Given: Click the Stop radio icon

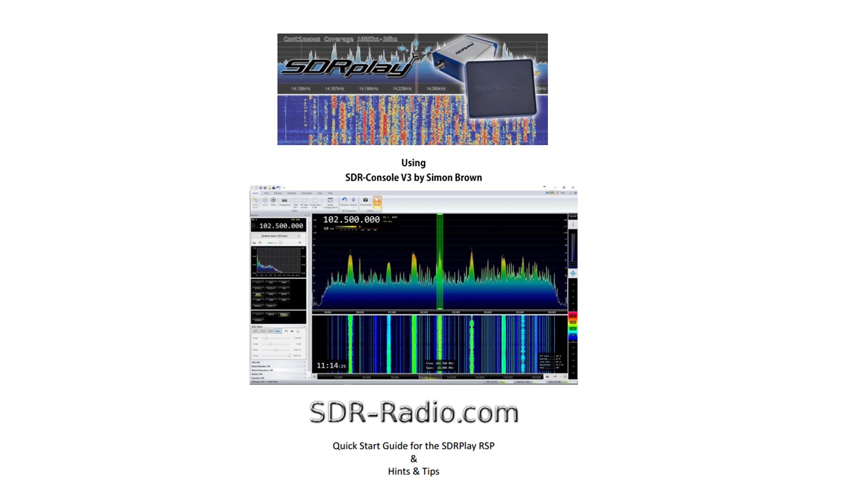Looking at the screenshot, I should click(273, 201).
